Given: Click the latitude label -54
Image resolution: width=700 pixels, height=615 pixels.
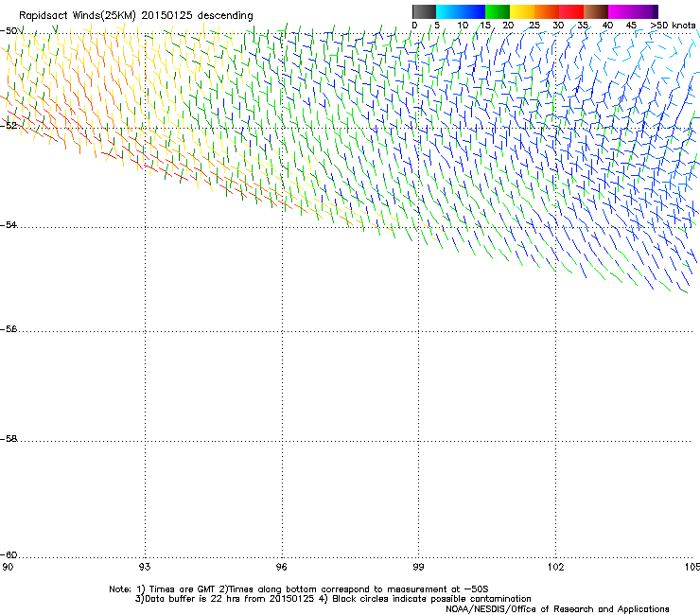Looking at the screenshot, I should coord(9,224).
